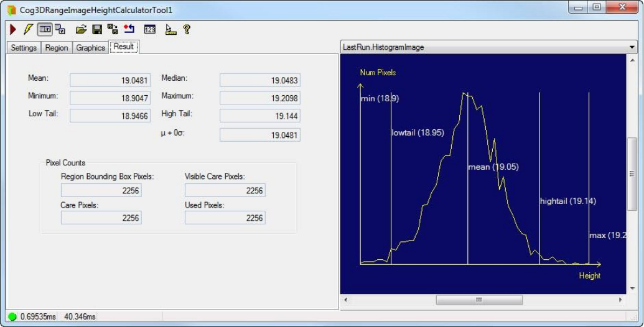Toggle the electric lightning bolt mode
This screenshot has height=327, width=644.
click(x=28, y=29)
